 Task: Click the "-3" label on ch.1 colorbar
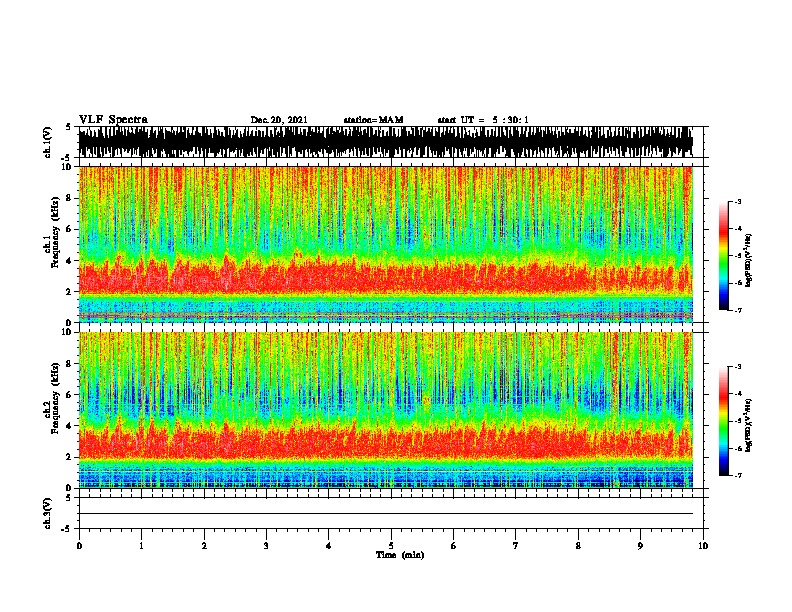(738, 201)
